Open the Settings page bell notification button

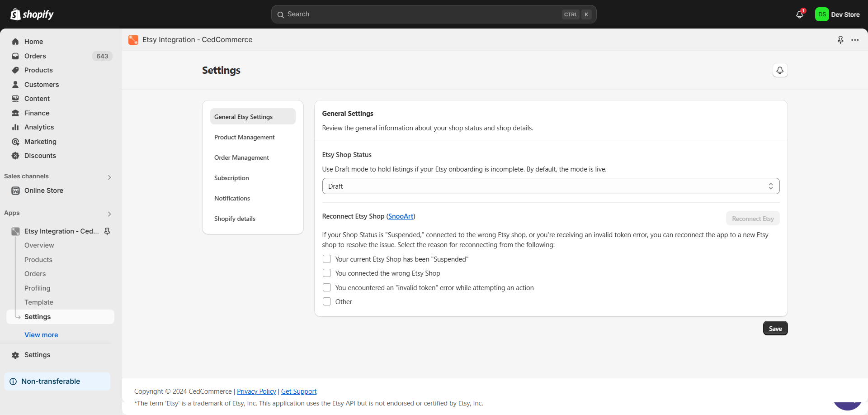(780, 70)
